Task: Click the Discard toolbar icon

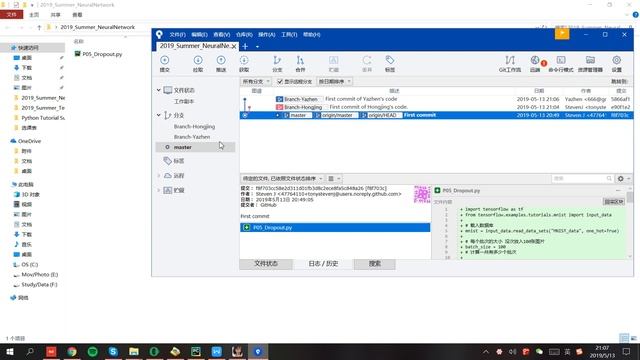Action: pos(367,64)
